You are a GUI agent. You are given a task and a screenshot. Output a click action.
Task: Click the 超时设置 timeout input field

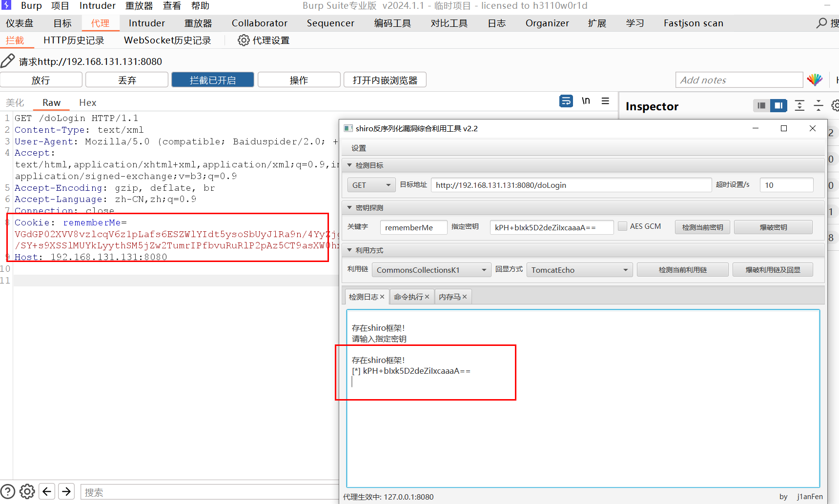[786, 185]
